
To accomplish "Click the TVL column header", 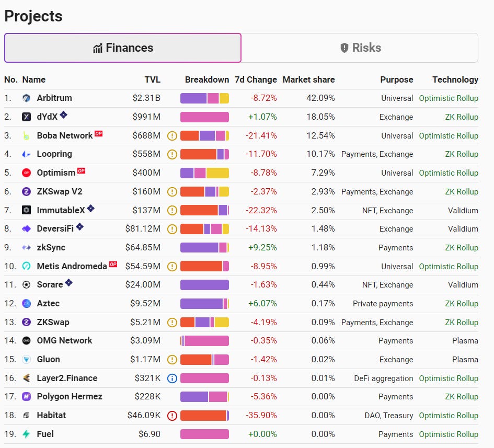I will coord(153,79).
